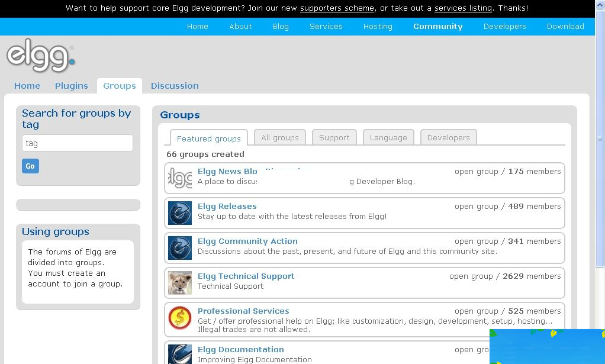Navigate to the Plugins section
Image resolution: width=605 pixels, height=364 pixels.
coord(71,85)
